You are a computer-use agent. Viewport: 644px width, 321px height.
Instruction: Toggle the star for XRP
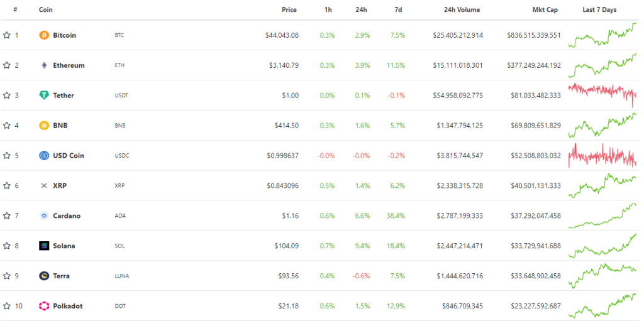tap(6, 185)
